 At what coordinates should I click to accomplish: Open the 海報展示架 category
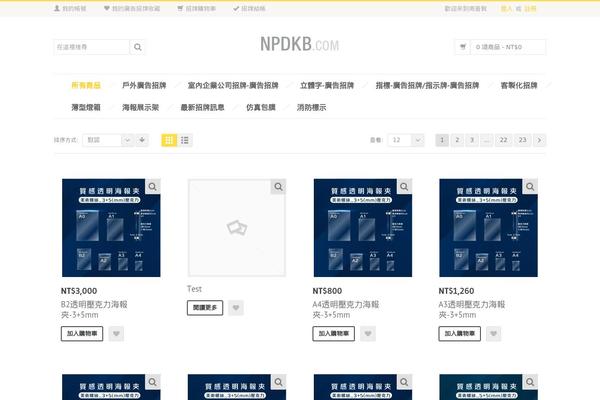[x=140, y=108]
